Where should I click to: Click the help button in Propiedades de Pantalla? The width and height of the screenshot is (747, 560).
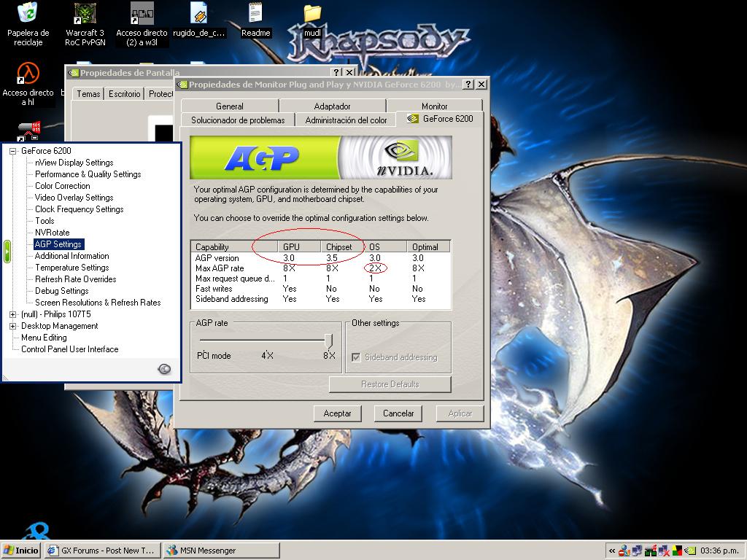[x=337, y=72]
